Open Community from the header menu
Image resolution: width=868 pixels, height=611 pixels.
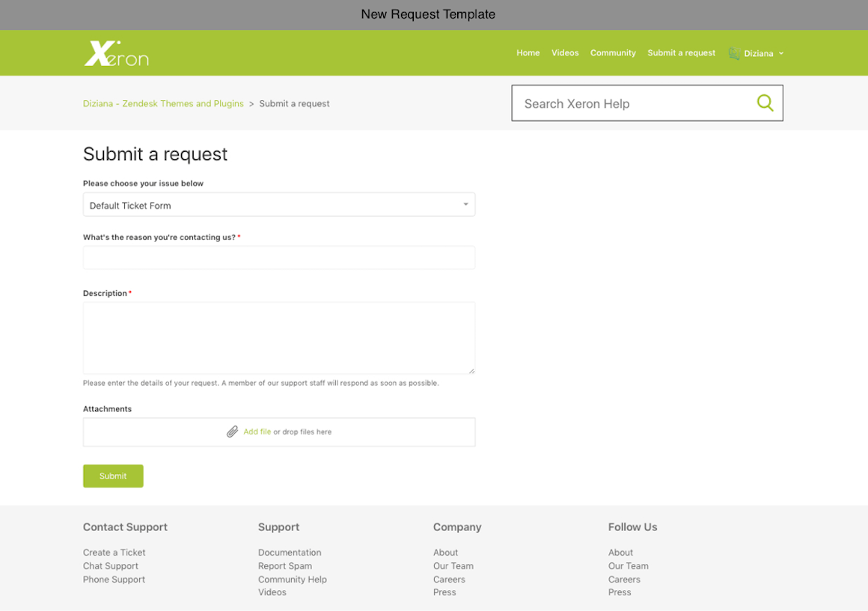(x=613, y=53)
